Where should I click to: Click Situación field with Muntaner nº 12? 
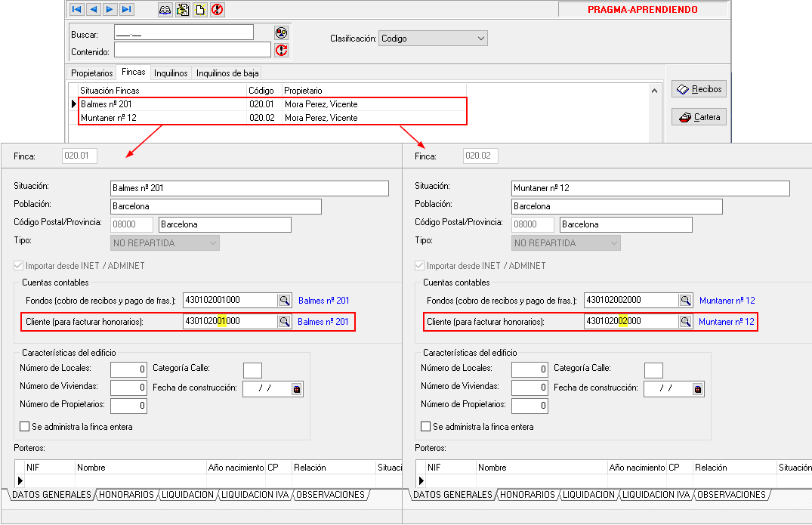click(x=650, y=188)
